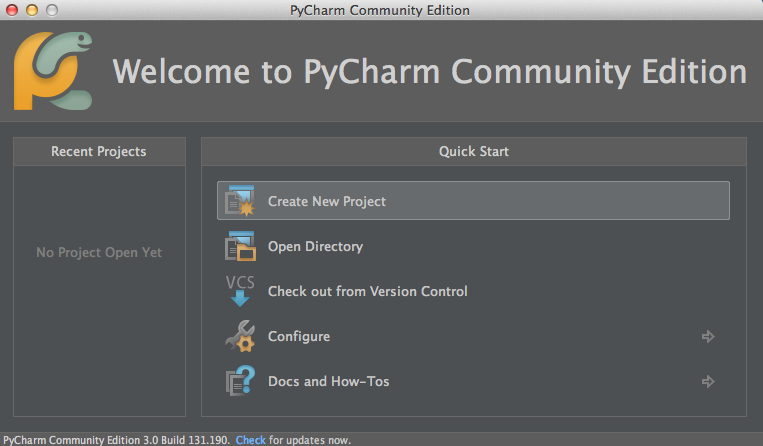Click the Quick Start panel header
Screen dimensions: 763x446
473,152
